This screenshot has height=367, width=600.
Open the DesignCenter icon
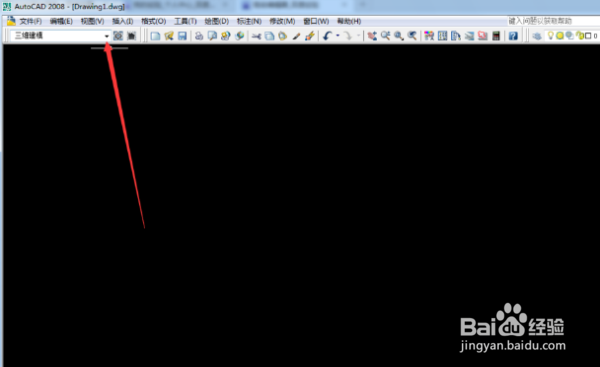(442, 36)
